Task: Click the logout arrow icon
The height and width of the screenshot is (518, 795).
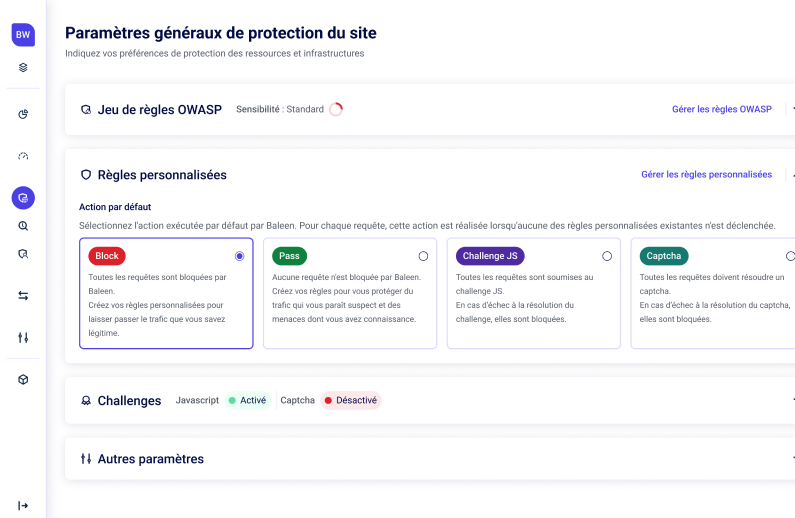Action: [x=23, y=505]
